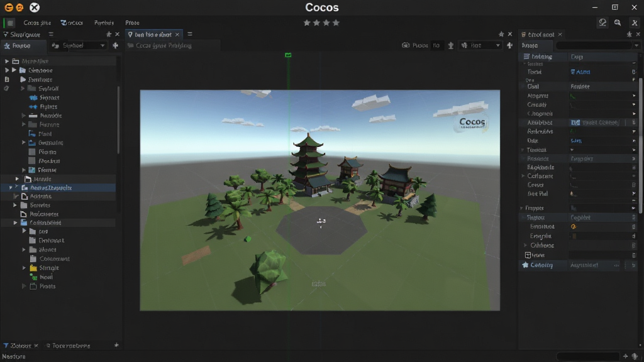Open the hamburger icon right of the scene tab
The image size is (644, 362).
click(190, 34)
